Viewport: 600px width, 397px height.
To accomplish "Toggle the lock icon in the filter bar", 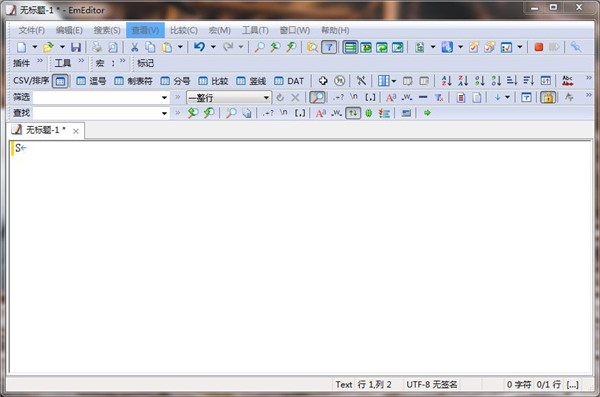I will pyautogui.click(x=548, y=97).
